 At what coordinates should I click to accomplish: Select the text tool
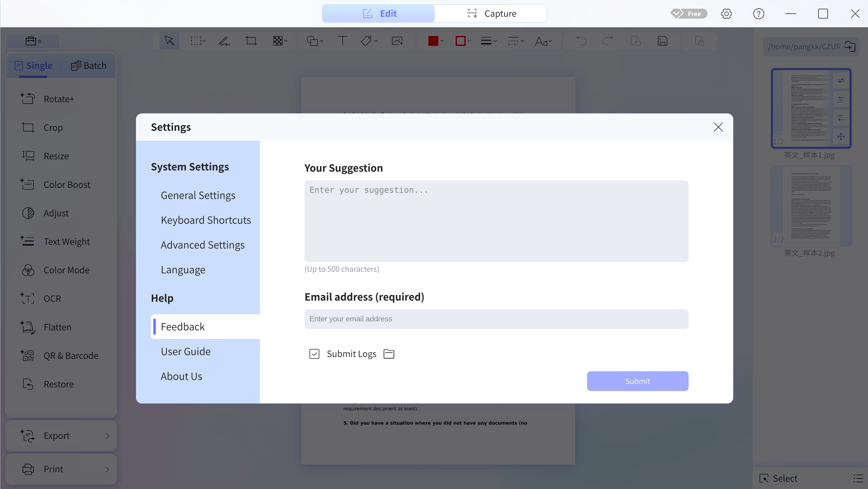[x=342, y=41]
